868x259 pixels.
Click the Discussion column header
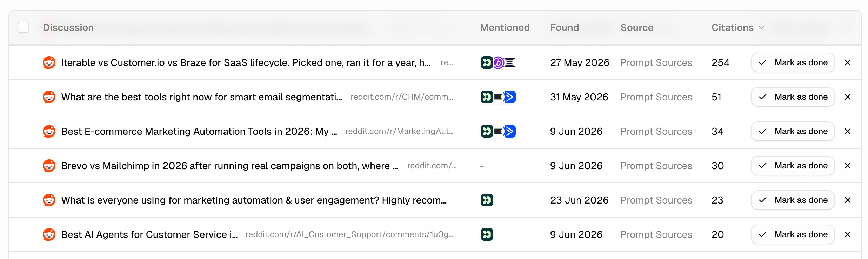68,27
